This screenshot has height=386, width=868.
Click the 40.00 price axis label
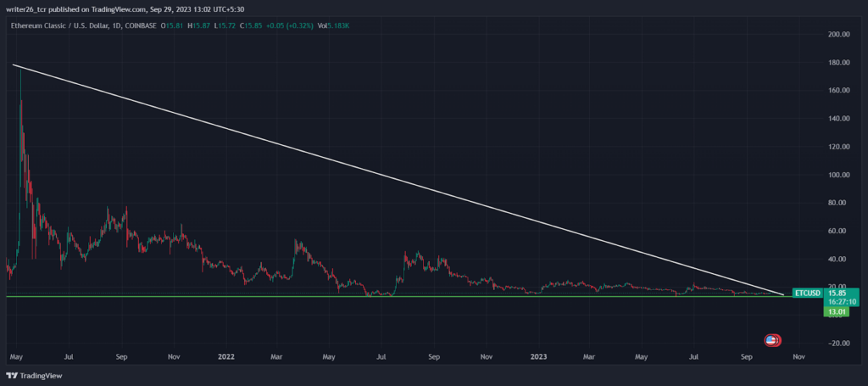837,260
